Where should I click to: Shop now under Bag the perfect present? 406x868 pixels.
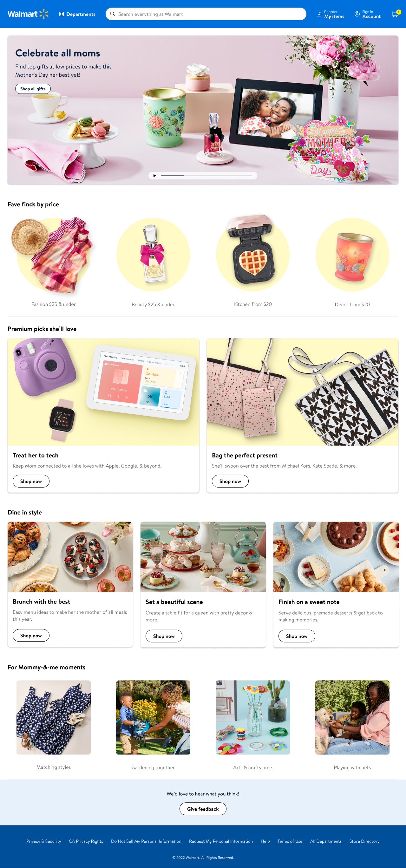click(230, 481)
